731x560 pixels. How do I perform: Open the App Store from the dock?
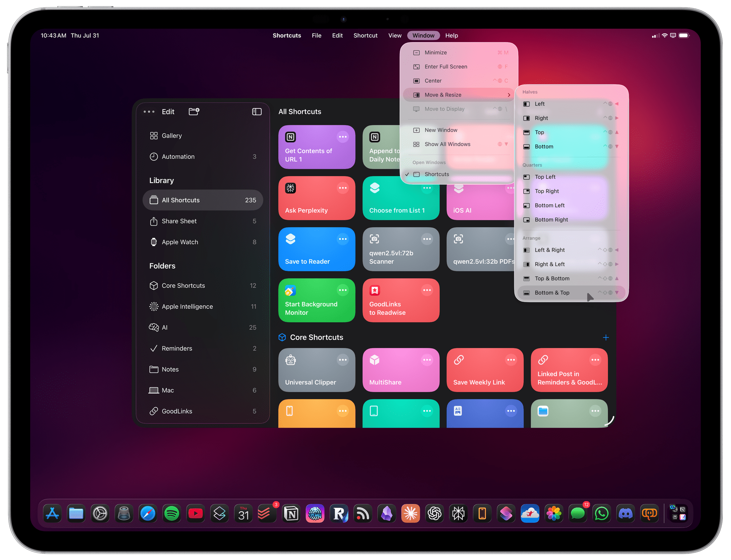52,514
